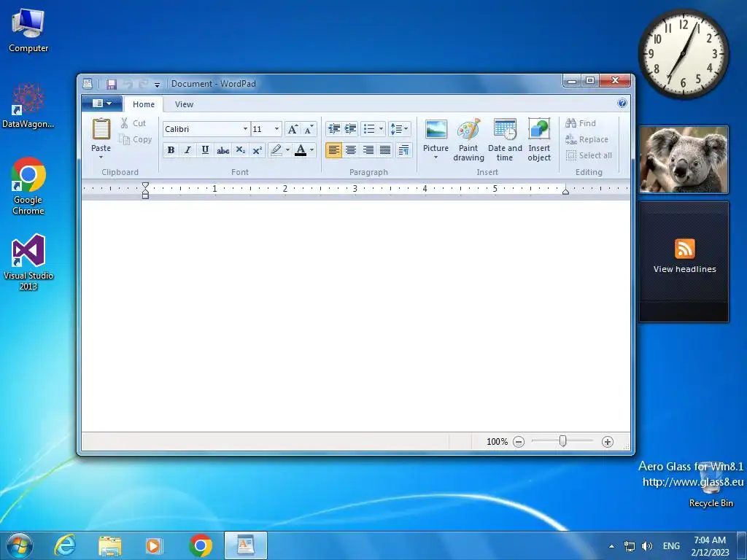Click the Shrink font button
This screenshot has width=747, height=560.
309,129
